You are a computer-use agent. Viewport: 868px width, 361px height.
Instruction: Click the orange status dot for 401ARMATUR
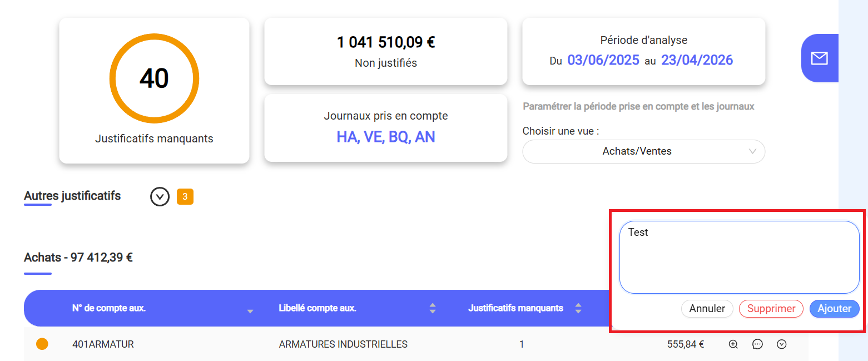[x=42, y=344]
